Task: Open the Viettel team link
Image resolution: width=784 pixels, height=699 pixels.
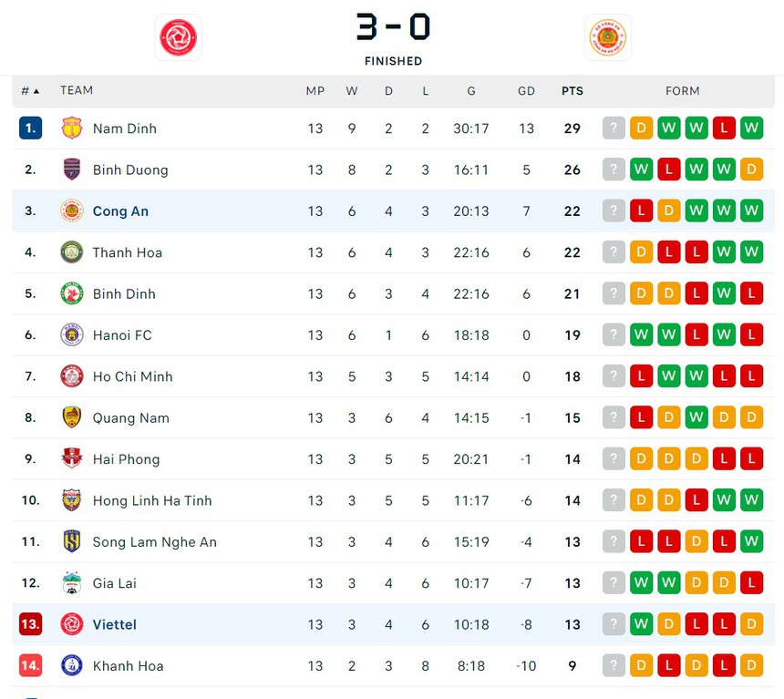Action: (115, 625)
